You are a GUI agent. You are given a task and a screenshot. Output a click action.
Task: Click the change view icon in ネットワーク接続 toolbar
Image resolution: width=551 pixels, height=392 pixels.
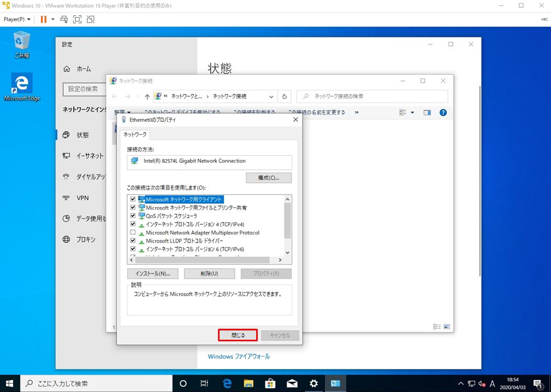click(403, 113)
